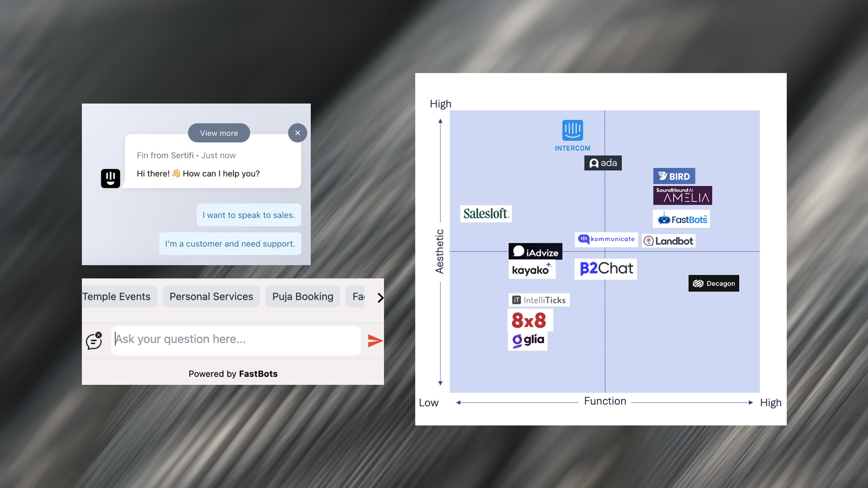Expand more chips with right chevron arrow

[x=380, y=297]
